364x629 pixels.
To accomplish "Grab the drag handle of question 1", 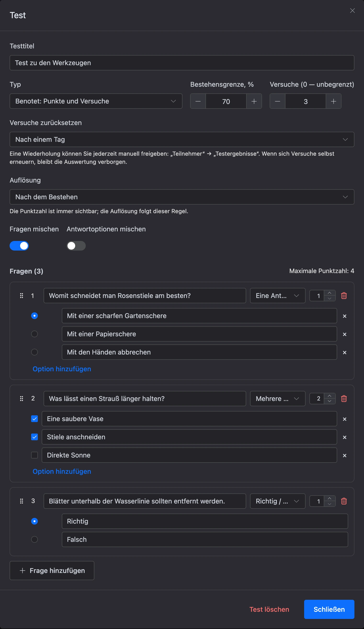I will pyautogui.click(x=22, y=296).
